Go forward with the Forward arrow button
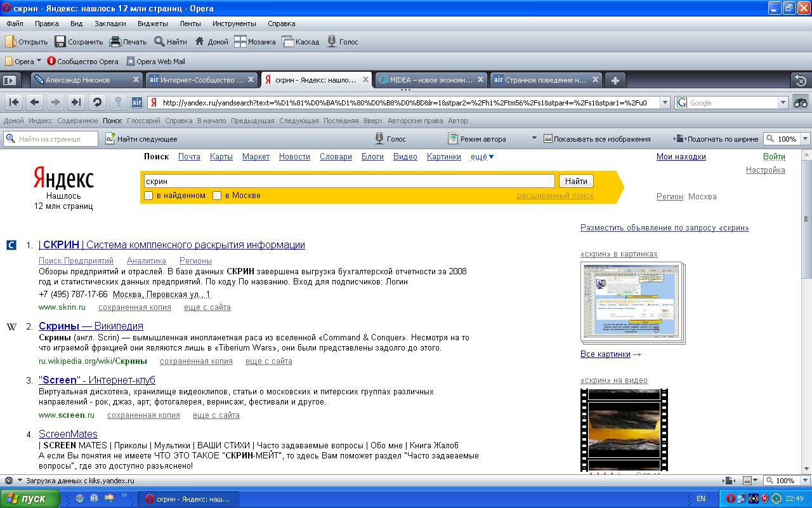Viewport: 812px width, 508px height. pyautogui.click(x=55, y=102)
